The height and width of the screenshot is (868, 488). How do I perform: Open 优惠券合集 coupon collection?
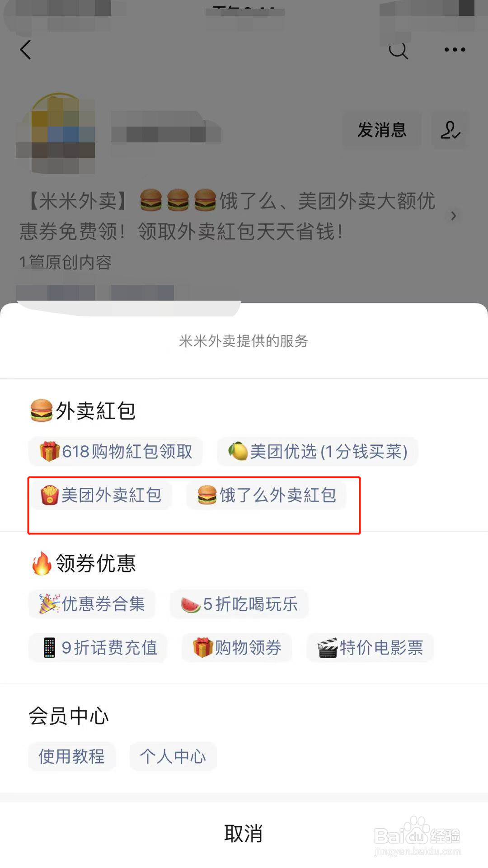coord(92,604)
